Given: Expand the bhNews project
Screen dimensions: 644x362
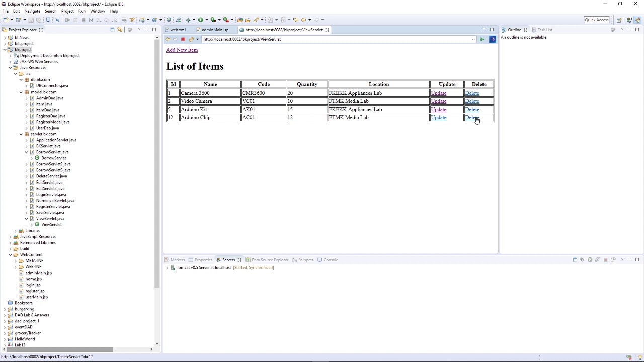Looking at the screenshot, I should (5, 38).
